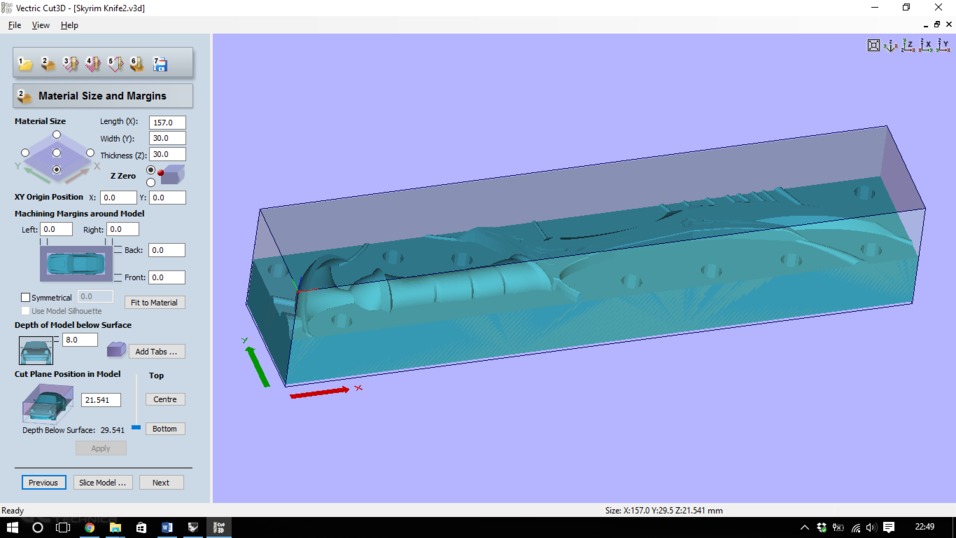The image size is (956, 538).
Task: Open step 5 cut out toolpath icon
Action: click(115, 63)
